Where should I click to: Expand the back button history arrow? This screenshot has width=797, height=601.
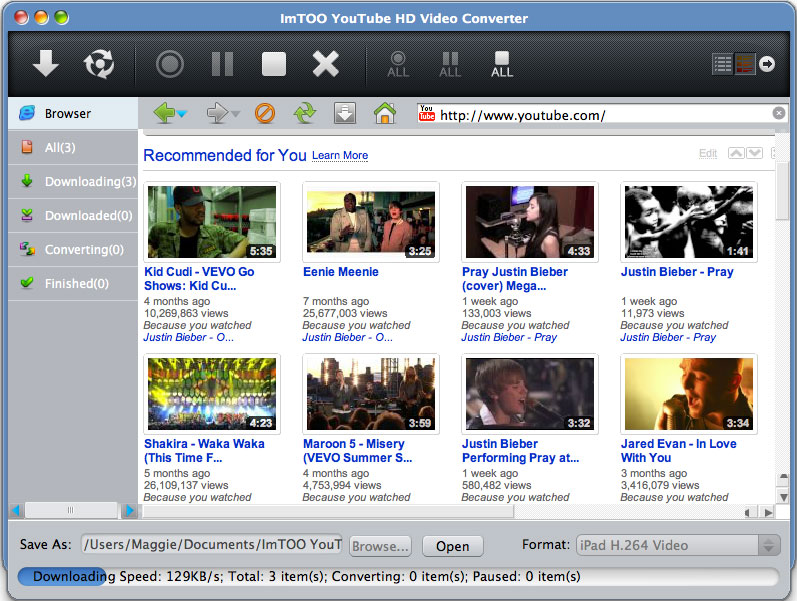(183, 114)
